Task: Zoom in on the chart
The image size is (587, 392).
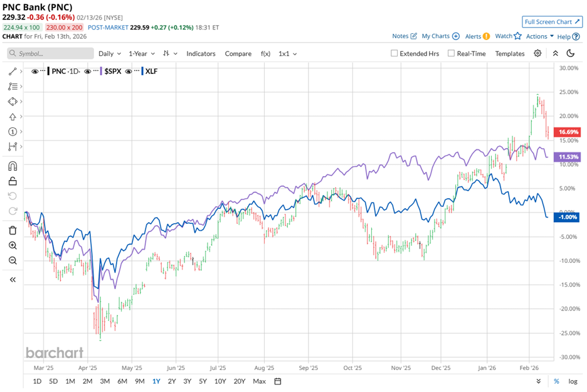Action: click(x=13, y=246)
